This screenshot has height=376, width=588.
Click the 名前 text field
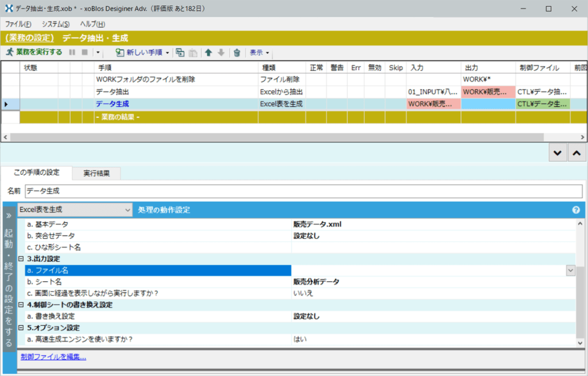click(303, 191)
